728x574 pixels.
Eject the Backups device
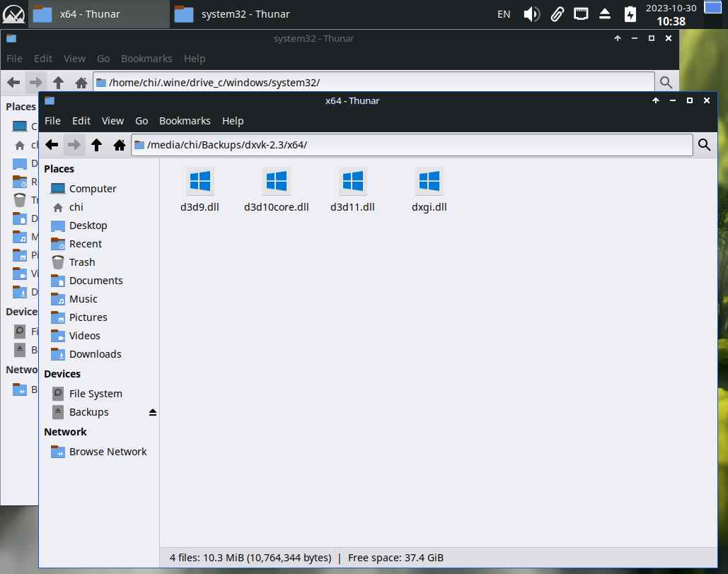click(x=152, y=412)
